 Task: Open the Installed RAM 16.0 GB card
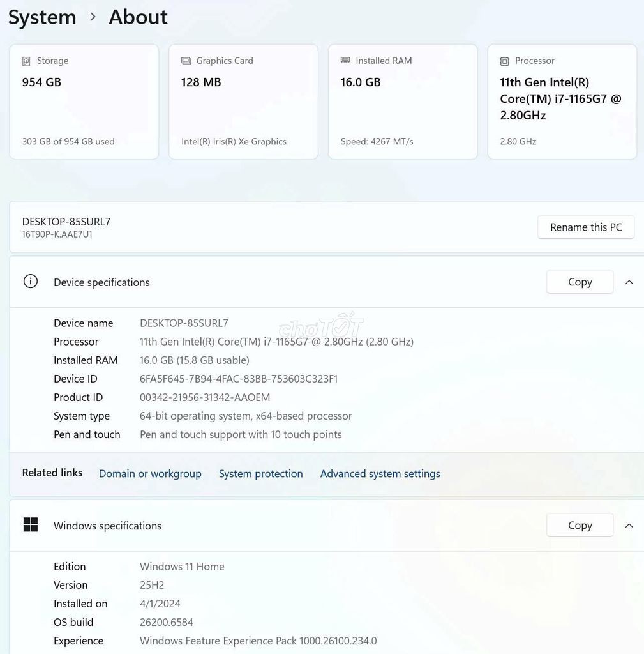point(403,102)
